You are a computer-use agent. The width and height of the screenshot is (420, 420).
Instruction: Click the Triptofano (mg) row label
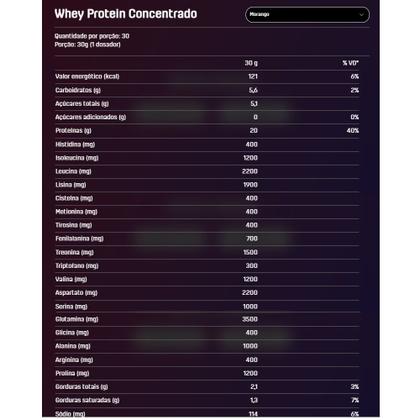(77, 266)
